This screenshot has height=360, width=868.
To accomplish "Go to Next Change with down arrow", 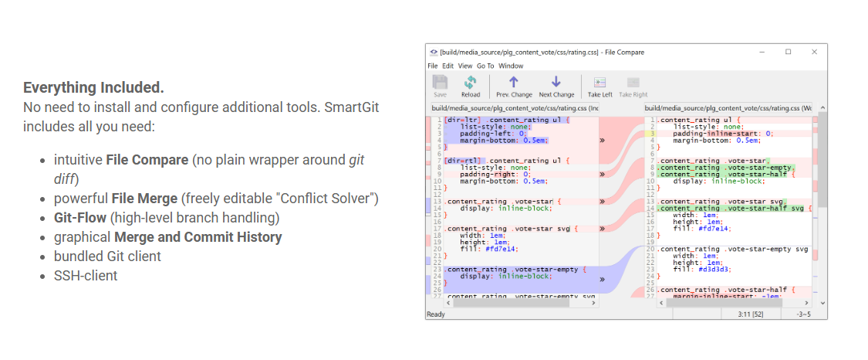I will coord(556,87).
